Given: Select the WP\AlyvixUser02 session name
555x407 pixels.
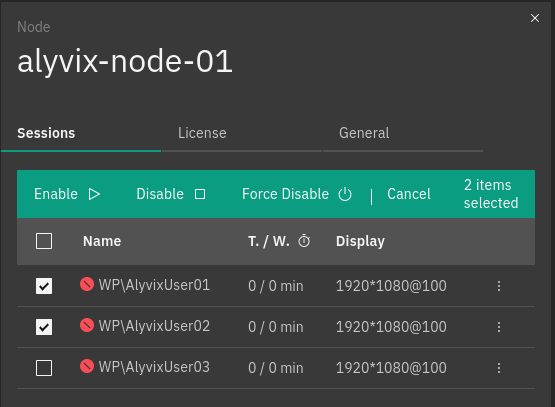Looking at the screenshot, I should click(154, 326).
